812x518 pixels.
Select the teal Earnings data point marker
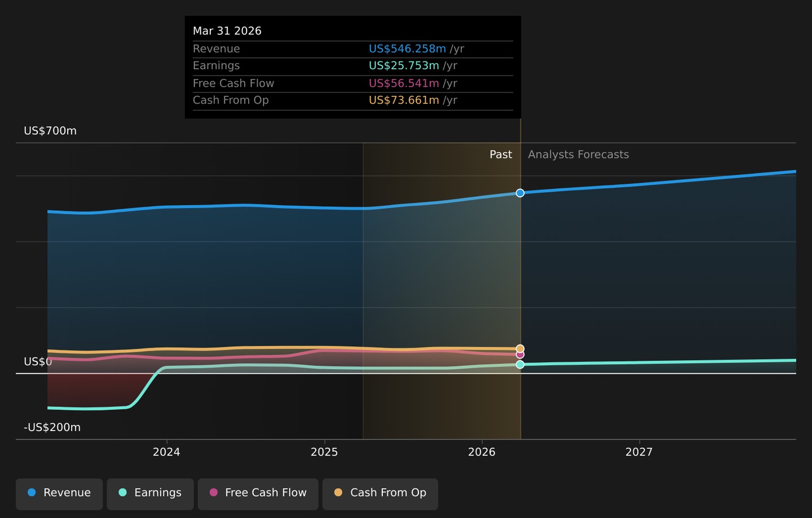pyautogui.click(x=520, y=365)
